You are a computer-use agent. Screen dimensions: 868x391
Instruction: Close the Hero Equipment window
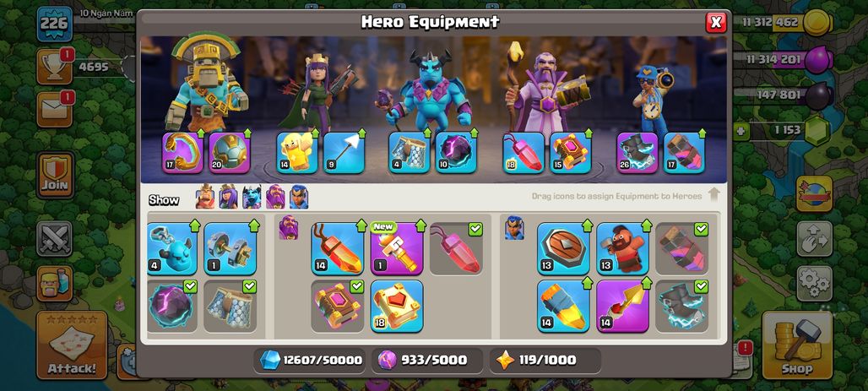(716, 22)
